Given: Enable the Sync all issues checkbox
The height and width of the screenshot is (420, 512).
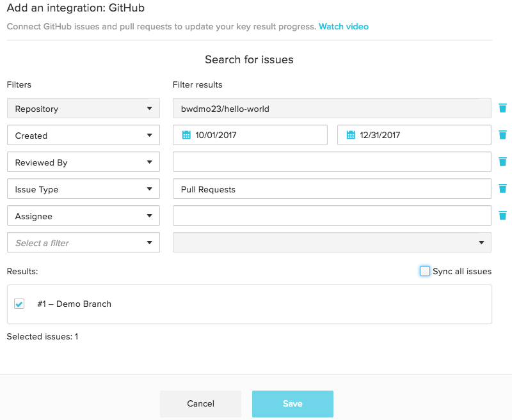Looking at the screenshot, I should (424, 271).
